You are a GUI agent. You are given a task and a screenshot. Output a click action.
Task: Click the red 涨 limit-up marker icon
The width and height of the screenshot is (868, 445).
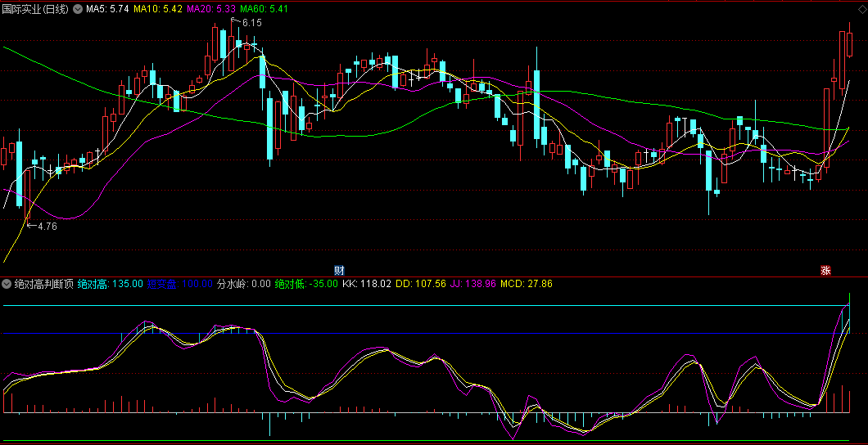coord(825,270)
